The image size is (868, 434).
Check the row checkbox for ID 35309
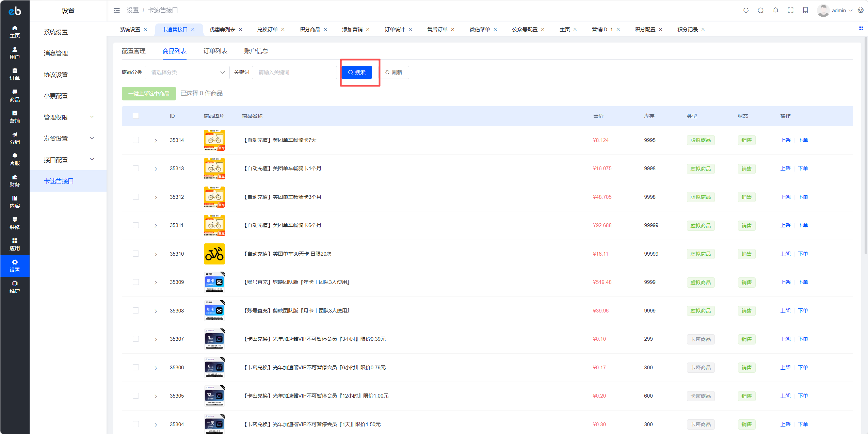[136, 282]
